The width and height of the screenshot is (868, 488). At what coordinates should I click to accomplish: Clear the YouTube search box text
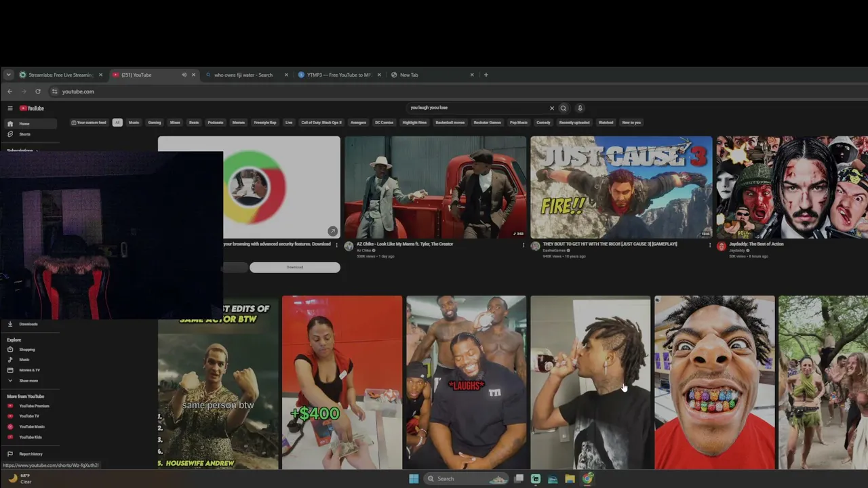tap(552, 108)
